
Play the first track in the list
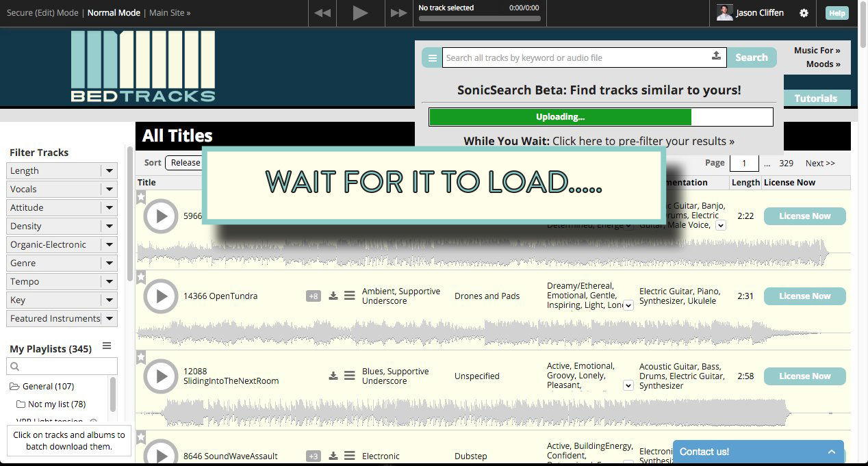pyautogui.click(x=161, y=216)
